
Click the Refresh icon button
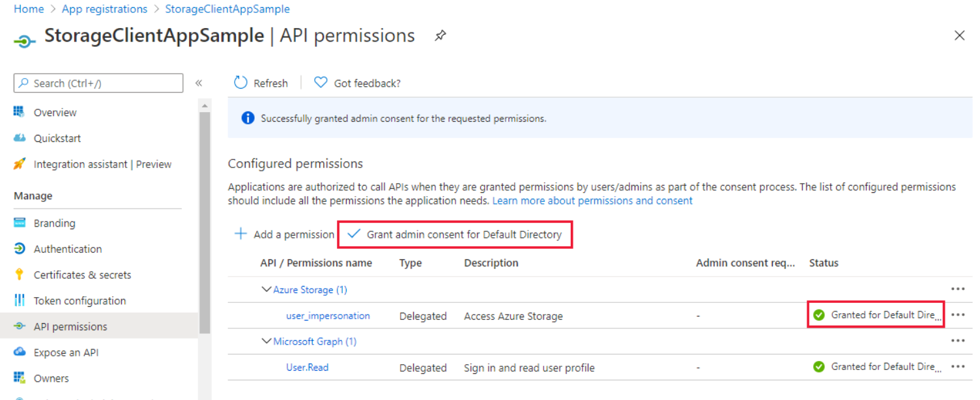tap(241, 83)
